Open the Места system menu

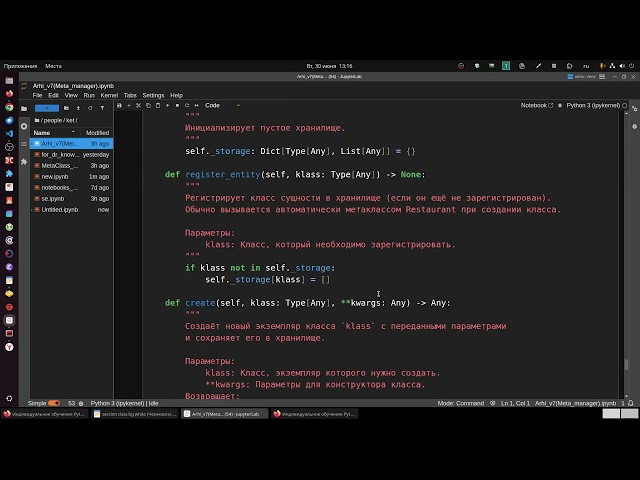(x=53, y=66)
